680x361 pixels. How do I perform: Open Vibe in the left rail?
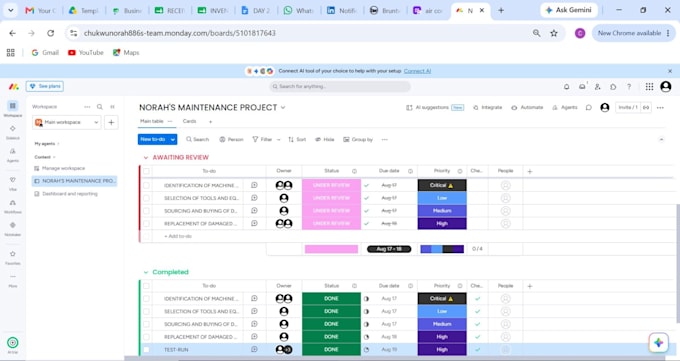[13, 183]
